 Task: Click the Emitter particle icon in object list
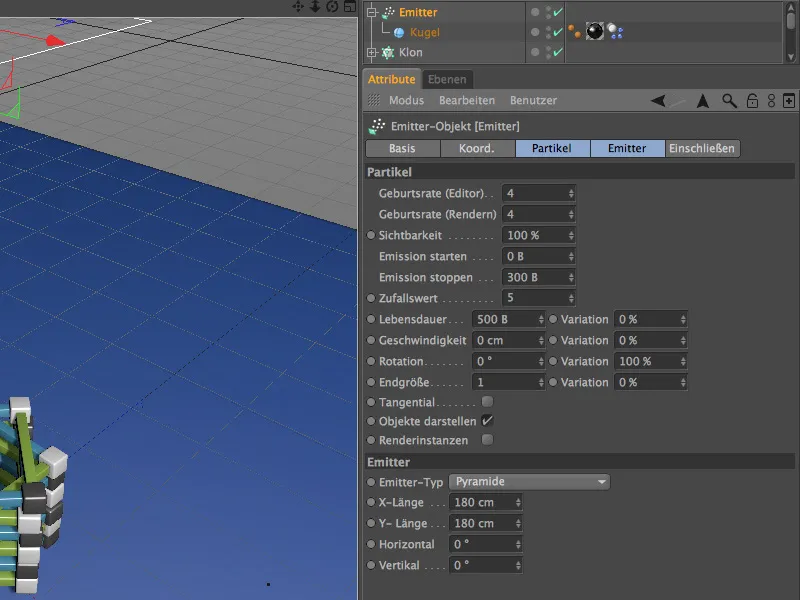pos(388,12)
